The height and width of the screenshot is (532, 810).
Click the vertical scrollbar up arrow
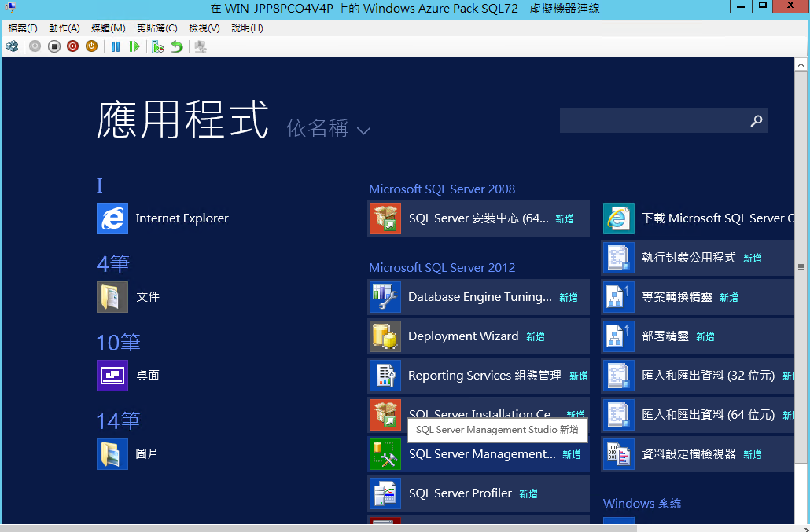click(x=801, y=65)
